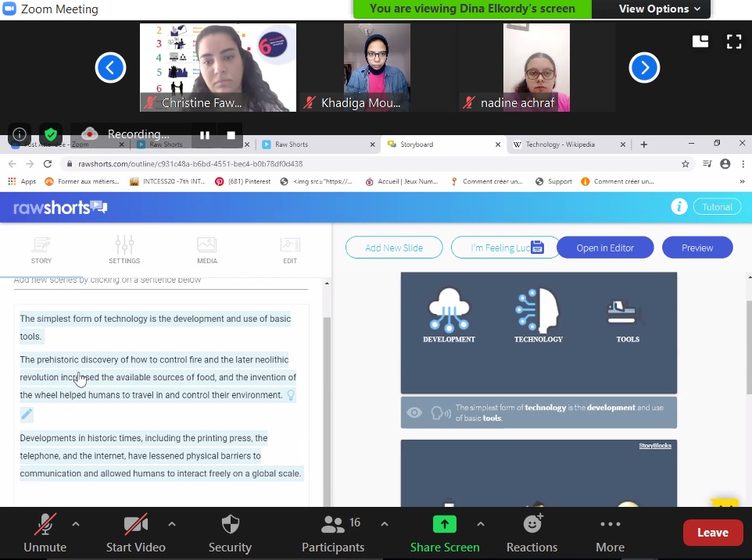752x560 pixels.
Task: Click the green encryption shield icon
Action: pyautogui.click(x=51, y=134)
